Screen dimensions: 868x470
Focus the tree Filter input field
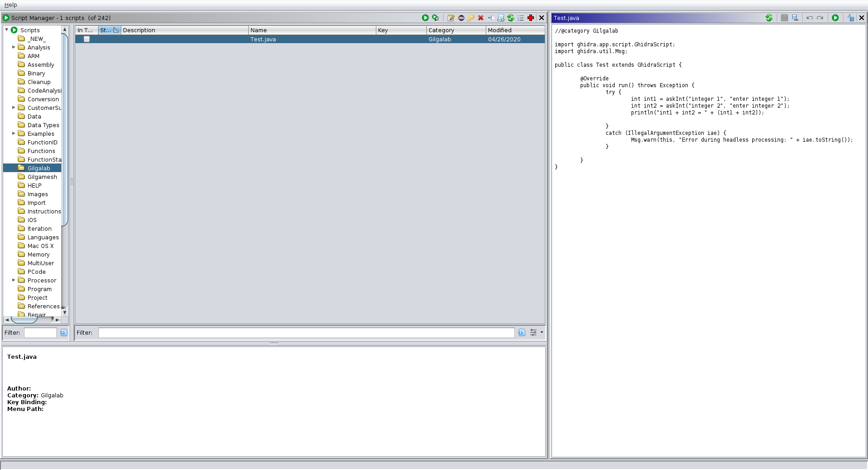tap(40, 332)
